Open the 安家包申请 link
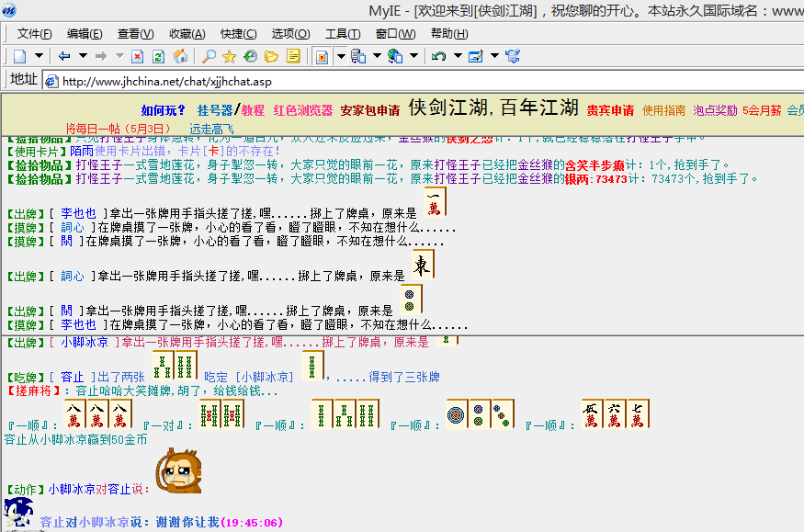Viewport: 804px width, 532px height. click(370, 110)
